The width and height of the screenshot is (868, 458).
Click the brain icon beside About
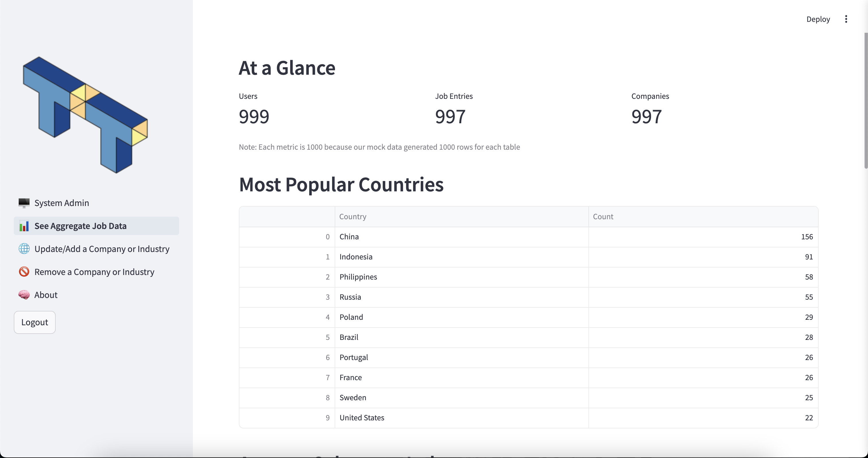pos(24,295)
